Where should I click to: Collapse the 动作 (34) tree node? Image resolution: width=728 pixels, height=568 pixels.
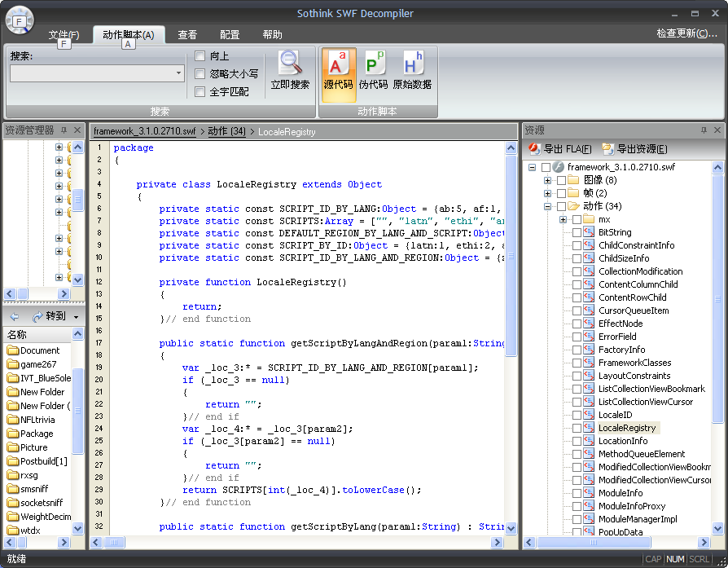point(548,206)
